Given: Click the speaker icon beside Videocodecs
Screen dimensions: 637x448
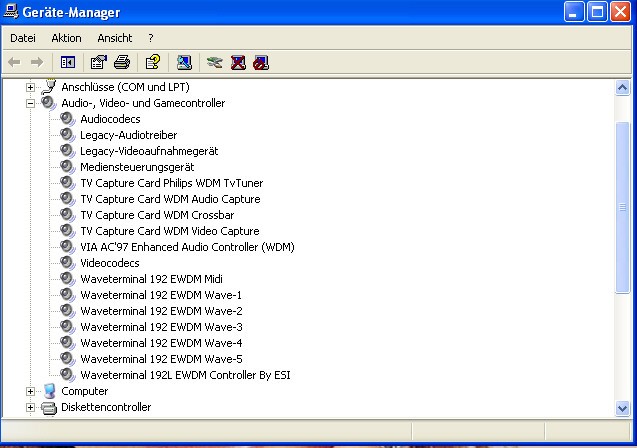Looking at the screenshot, I should pos(67,263).
